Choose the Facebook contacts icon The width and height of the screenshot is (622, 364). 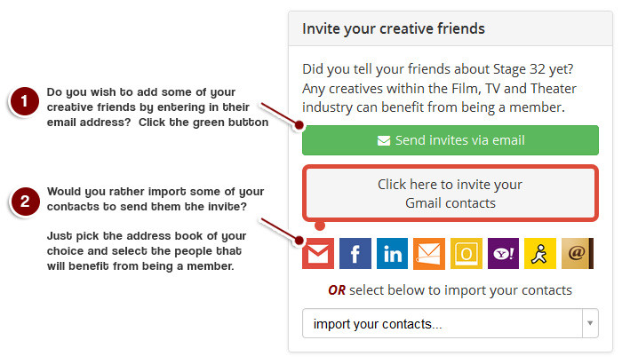(x=355, y=254)
